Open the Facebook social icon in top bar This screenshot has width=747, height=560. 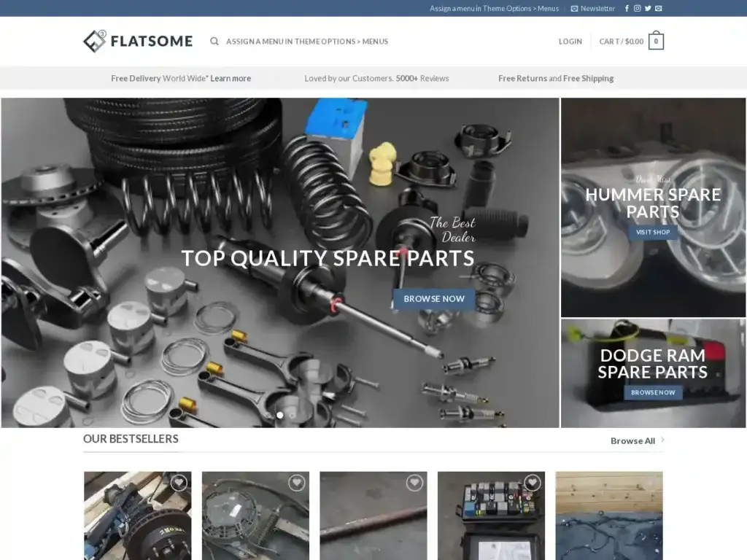pyautogui.click(x=627, y=8)
